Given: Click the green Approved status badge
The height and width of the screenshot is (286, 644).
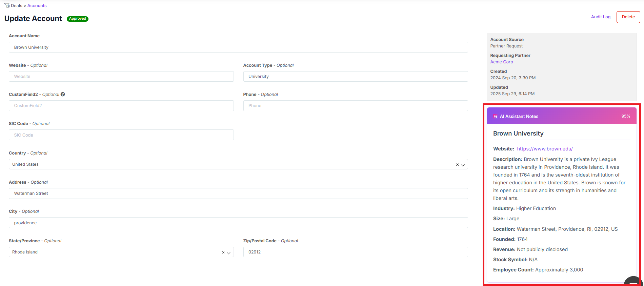Looking at the screenshot, I should coord(78,19).
